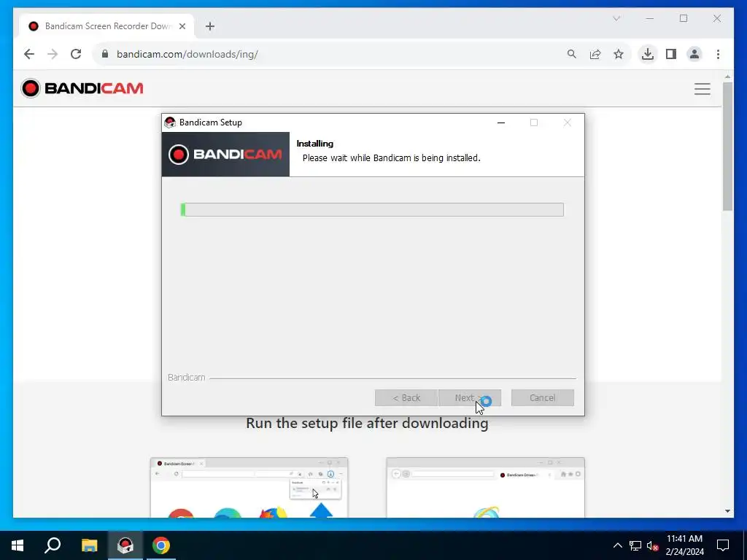Show hidden system tray icons
747x560 pixels.
[617, 545]
